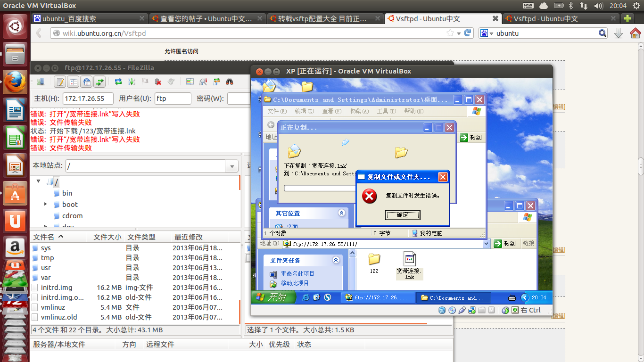Toggle FileZilla remote directory tree view
The width and height of the screenshot is (644, 362).
click(86, 82)
